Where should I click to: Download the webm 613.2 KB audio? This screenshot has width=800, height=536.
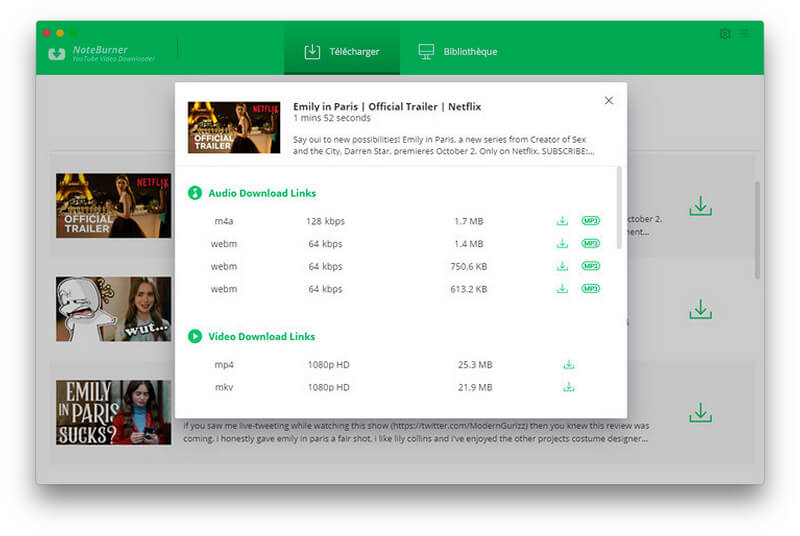tap(562, 289)
